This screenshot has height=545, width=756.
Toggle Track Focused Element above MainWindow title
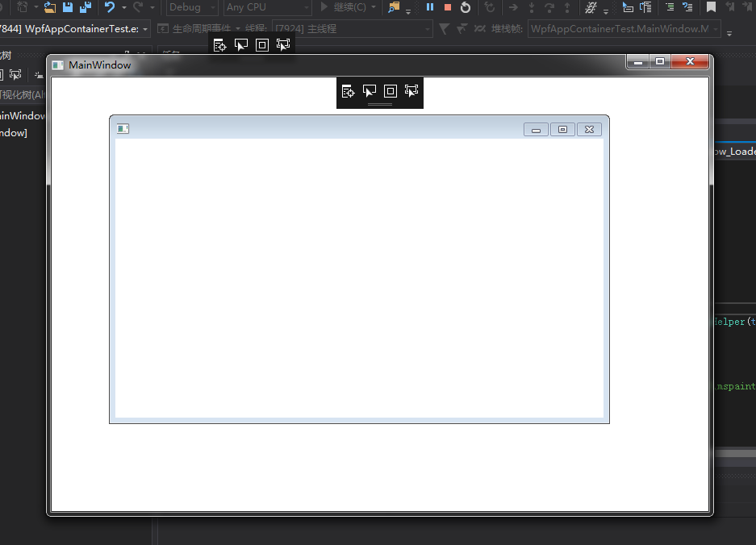point(283,45)
